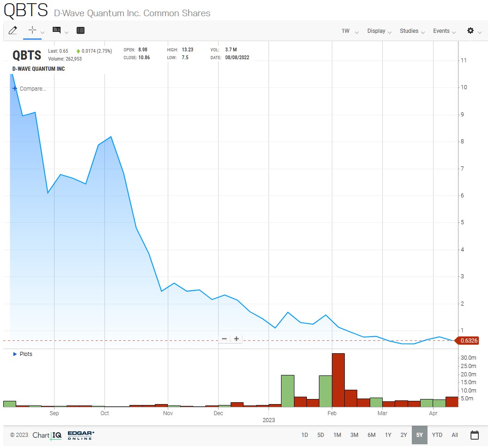Select the 2Y range
The height and width of the screenshot is (448, 489).
coord(404,435)
